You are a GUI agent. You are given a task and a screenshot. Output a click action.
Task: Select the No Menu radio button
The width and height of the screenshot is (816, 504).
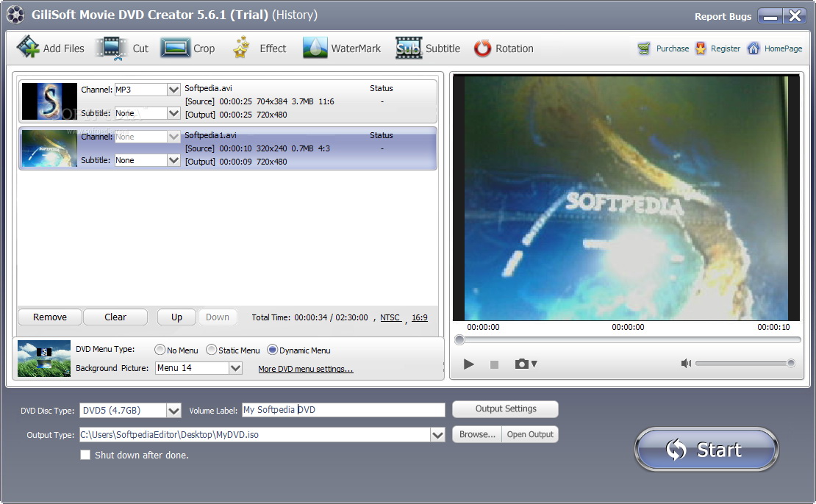tap(160, 350)
